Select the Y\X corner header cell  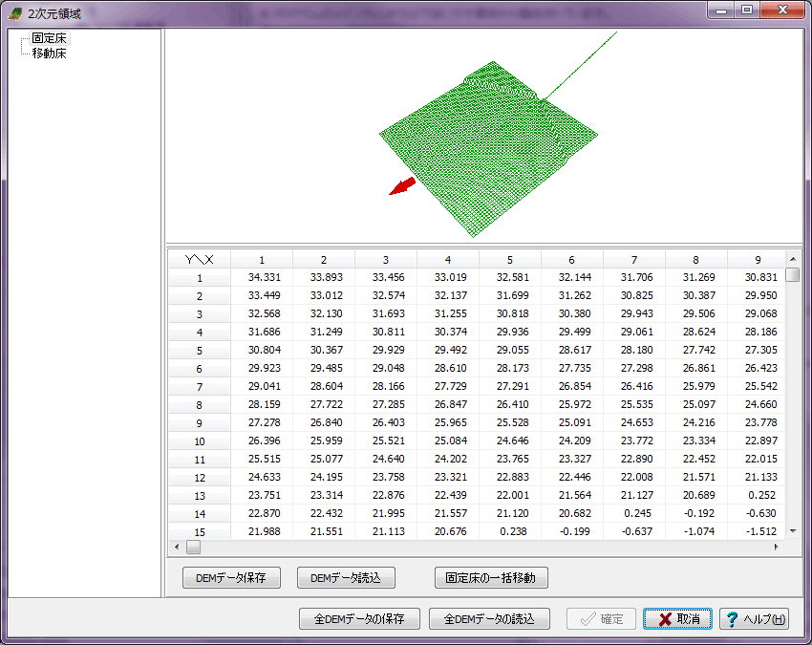click(x=200, y=260)
